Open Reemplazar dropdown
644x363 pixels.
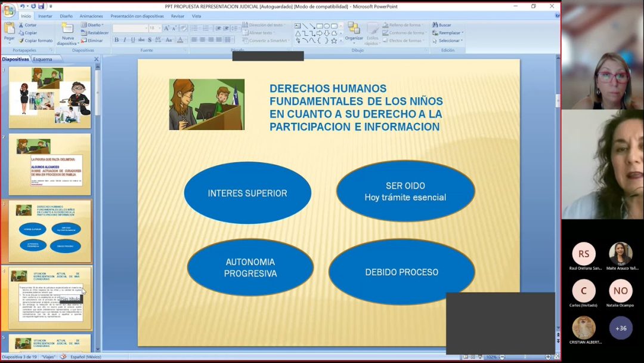[x=448, y=33]
